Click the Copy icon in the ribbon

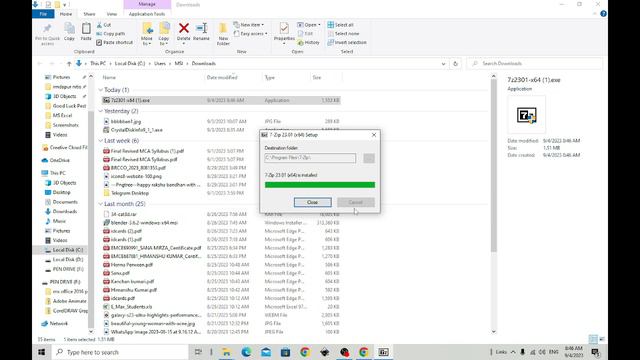pos(69,29)
